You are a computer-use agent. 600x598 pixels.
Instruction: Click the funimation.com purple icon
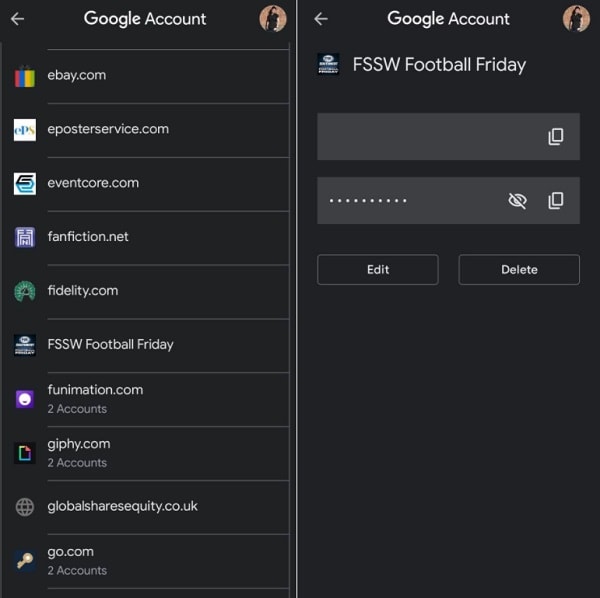pyautogui.click(x=25, y=399)
